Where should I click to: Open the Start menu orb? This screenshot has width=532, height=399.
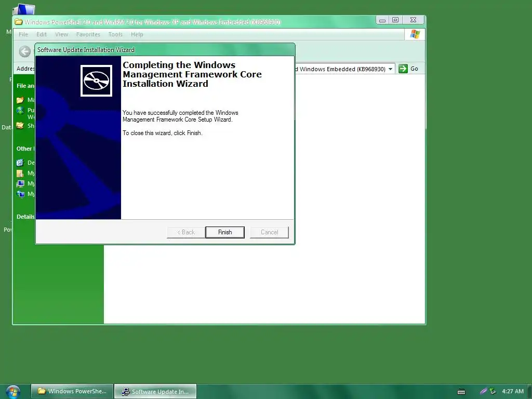tap(13, 392)
